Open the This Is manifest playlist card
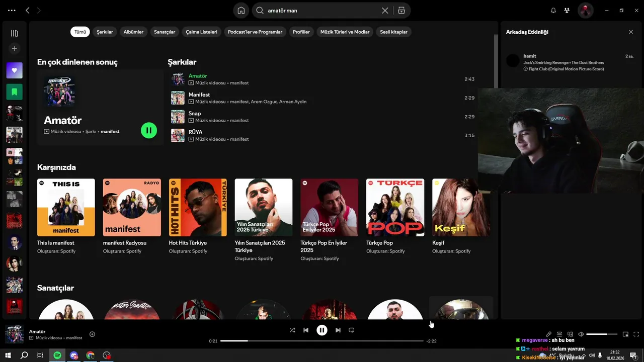The height and width of the screenshot is (362, 644). tap(66, 216)
